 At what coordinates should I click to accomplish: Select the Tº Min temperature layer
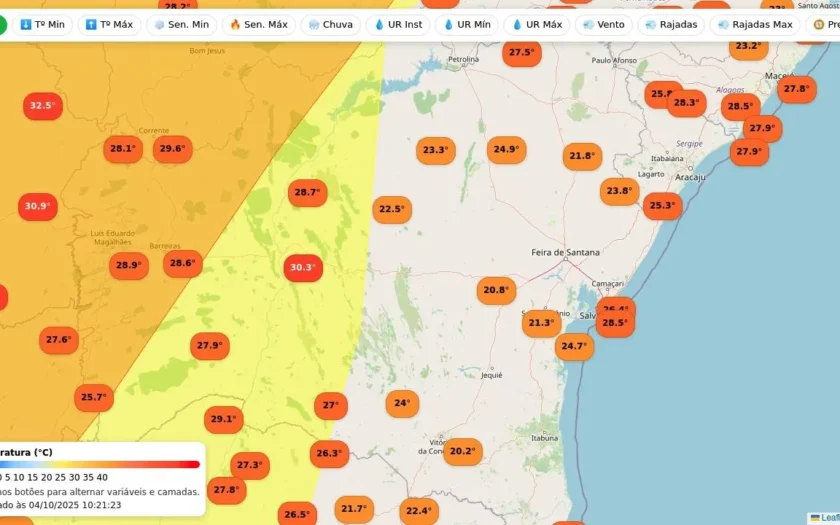42,25
